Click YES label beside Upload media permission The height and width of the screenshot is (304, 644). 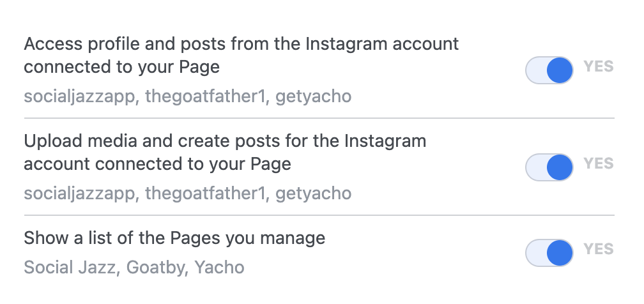tap(599, 164)
